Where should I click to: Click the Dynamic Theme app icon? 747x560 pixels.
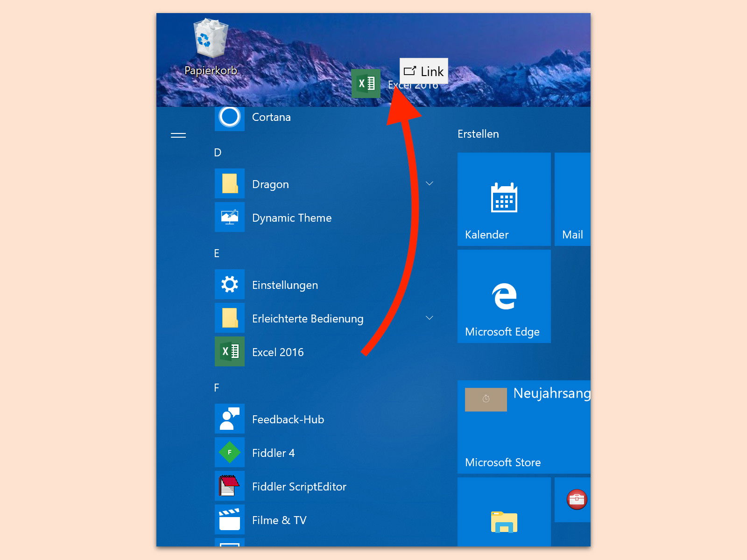pyautogui.click(x=230, y=217)
